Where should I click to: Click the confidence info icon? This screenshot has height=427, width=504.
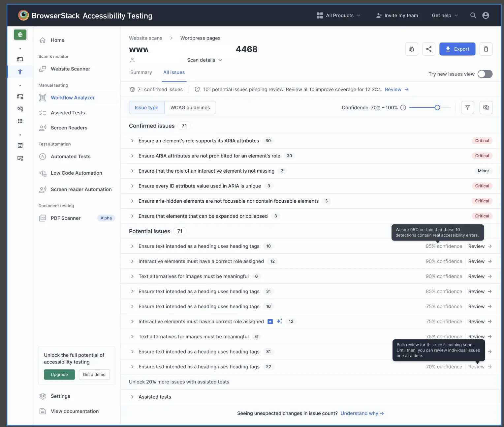(403, 108)
